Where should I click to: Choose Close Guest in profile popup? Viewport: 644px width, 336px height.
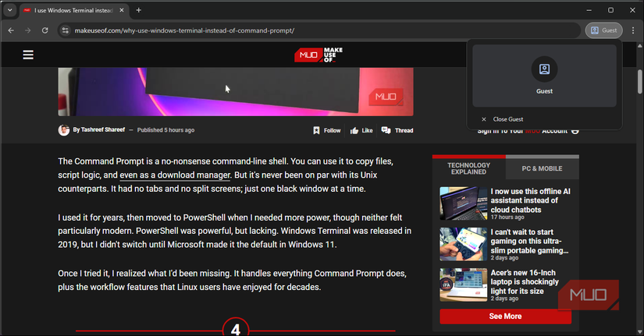point(507,119)
